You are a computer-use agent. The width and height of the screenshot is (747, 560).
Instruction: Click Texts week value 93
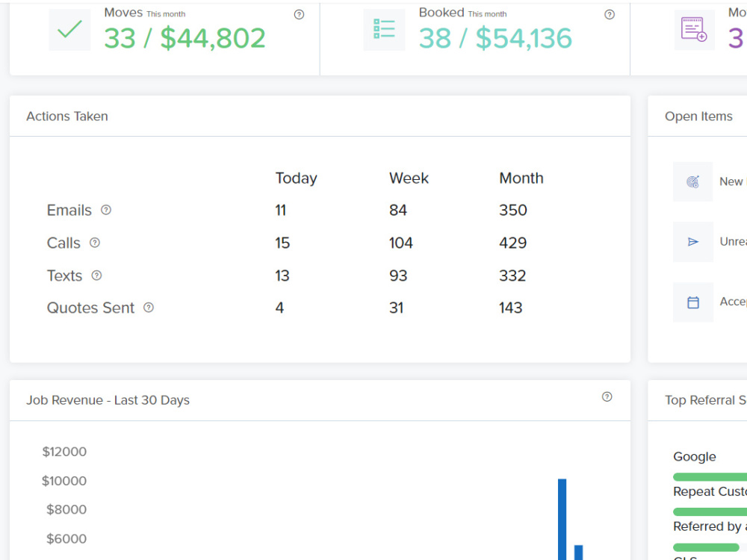click(398, 276)
